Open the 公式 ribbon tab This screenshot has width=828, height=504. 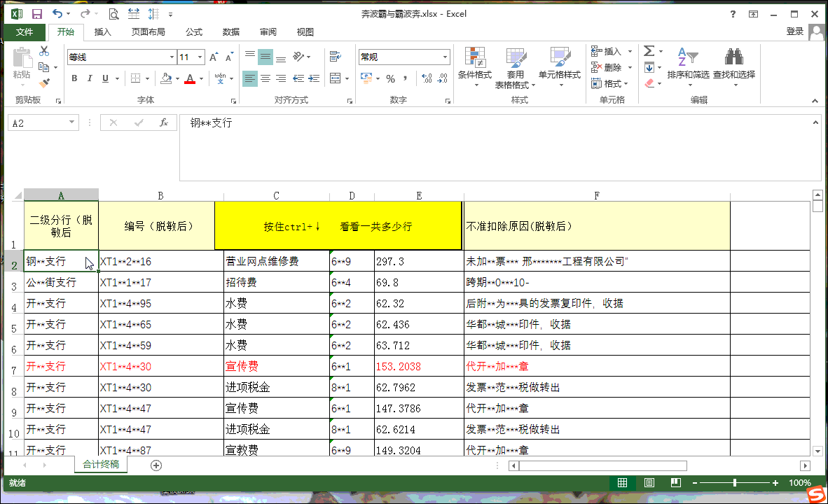194,31
